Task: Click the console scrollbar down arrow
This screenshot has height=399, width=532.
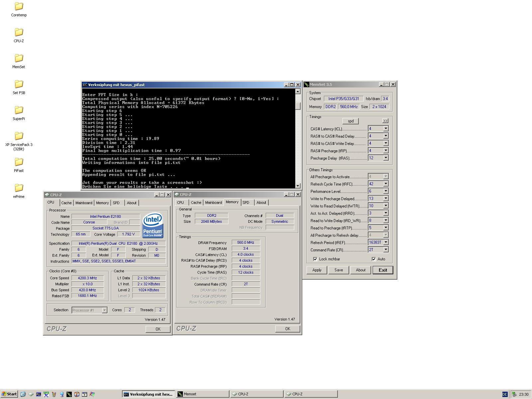Action: [x=298, y=186]
